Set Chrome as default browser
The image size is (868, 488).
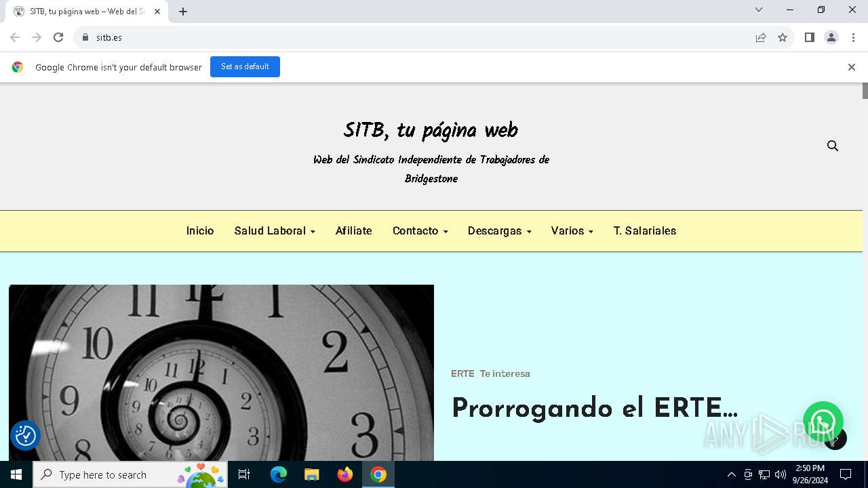[x=245, y=66]
